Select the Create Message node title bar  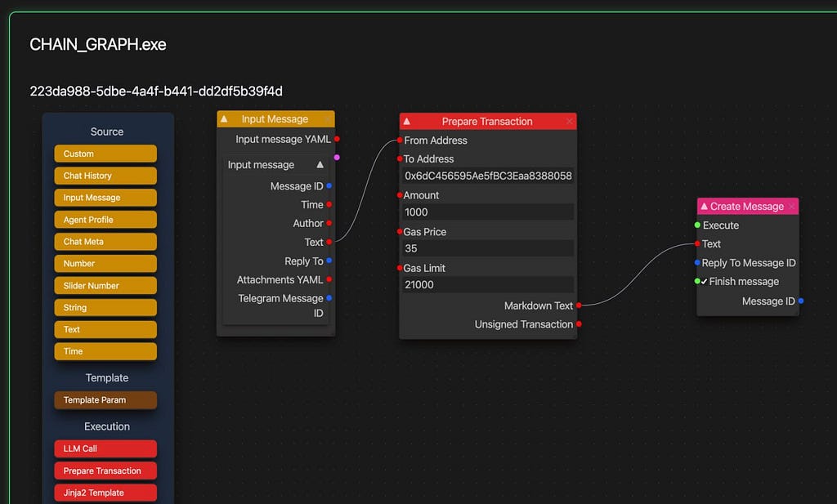point(748,207)
